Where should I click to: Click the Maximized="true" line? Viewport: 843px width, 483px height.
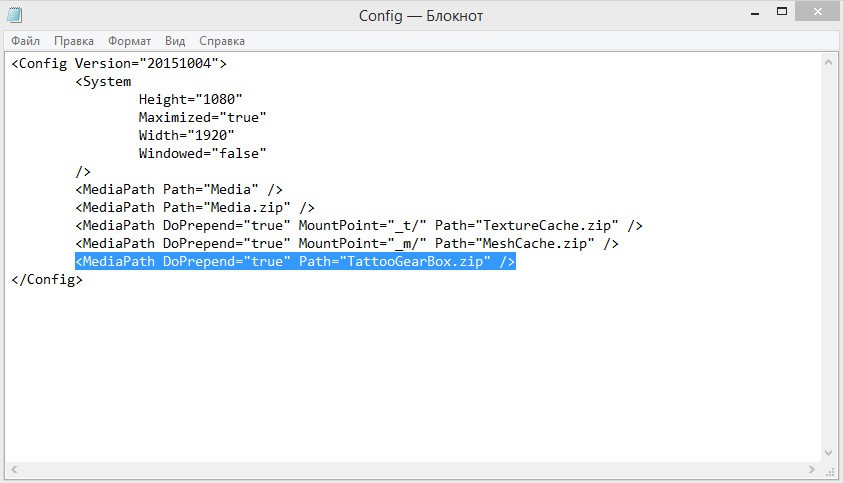(x=202, y=117)
